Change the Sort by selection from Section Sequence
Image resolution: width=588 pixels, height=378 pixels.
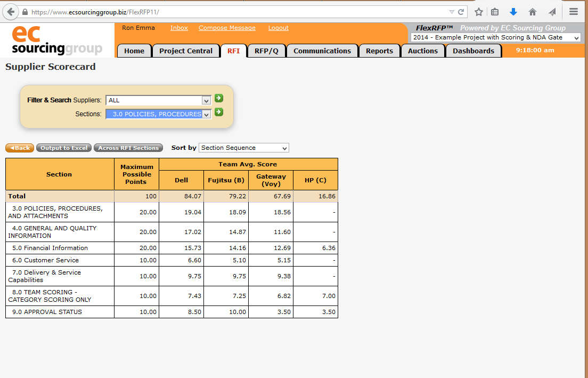tap(243, 148)
